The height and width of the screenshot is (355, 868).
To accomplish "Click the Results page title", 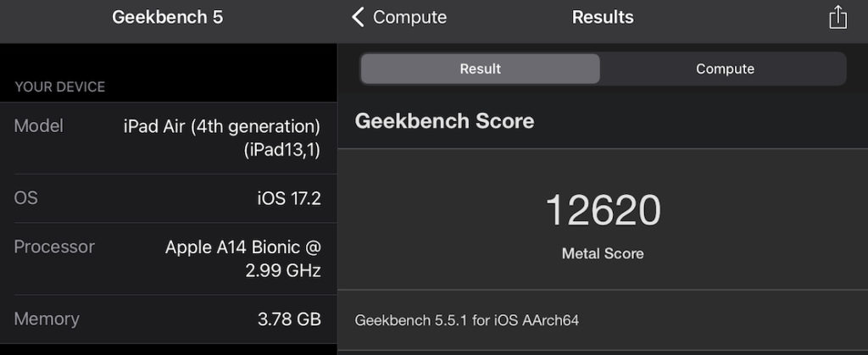I will pos(603,17).
